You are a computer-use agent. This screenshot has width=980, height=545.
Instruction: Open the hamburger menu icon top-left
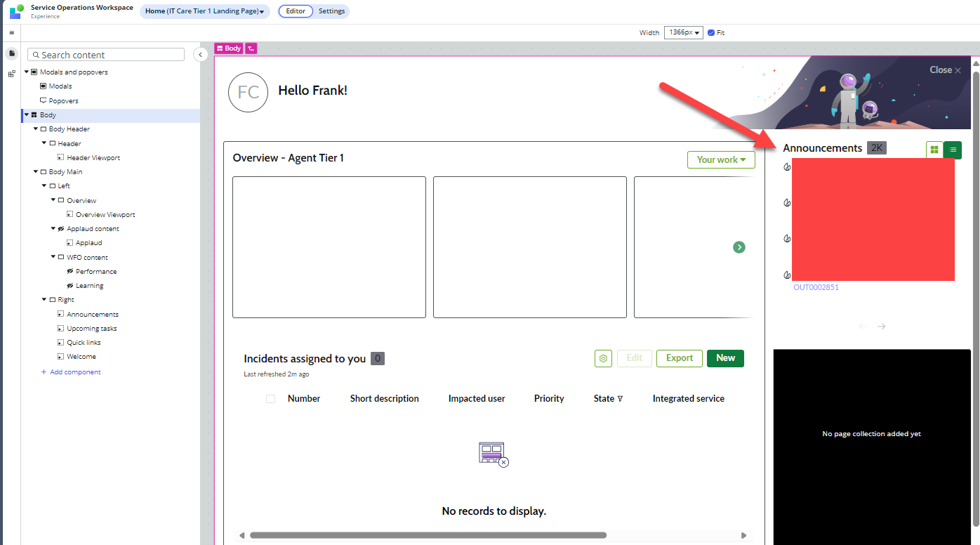tap(11, 32)
